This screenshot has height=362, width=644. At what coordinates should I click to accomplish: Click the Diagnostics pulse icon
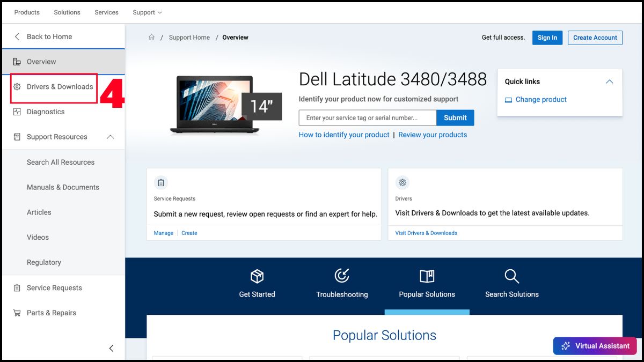17,112
